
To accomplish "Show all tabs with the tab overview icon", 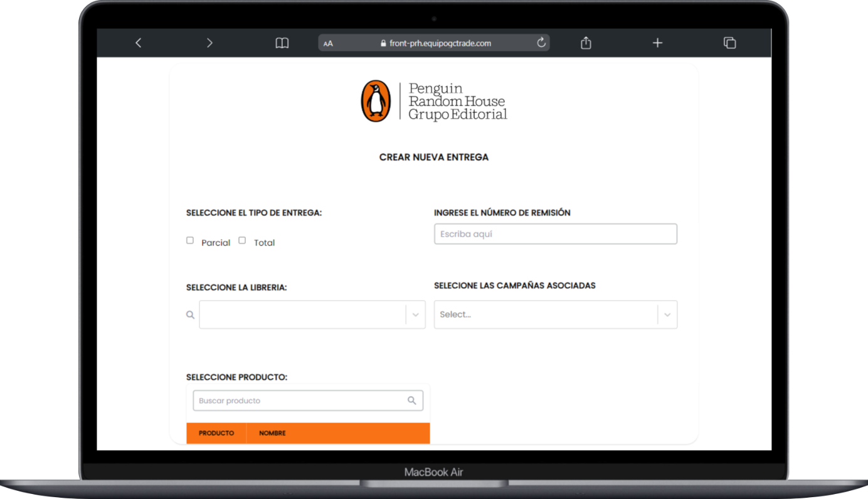I will point(729,43).
